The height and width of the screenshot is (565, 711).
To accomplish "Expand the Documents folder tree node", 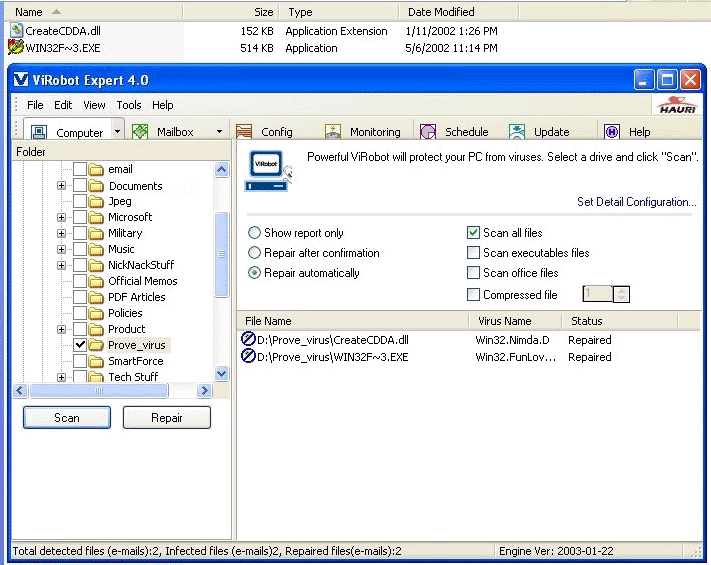I will click(62, 186).
